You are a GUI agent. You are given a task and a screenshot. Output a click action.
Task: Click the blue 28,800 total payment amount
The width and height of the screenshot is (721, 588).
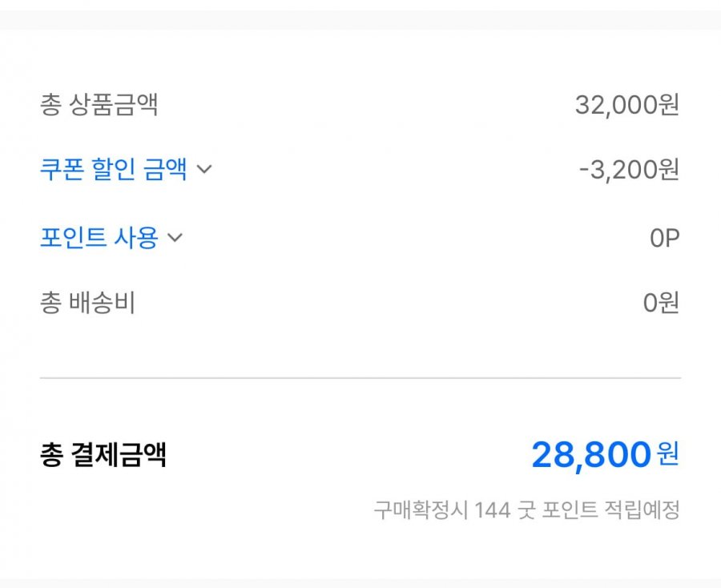[590, 456]
